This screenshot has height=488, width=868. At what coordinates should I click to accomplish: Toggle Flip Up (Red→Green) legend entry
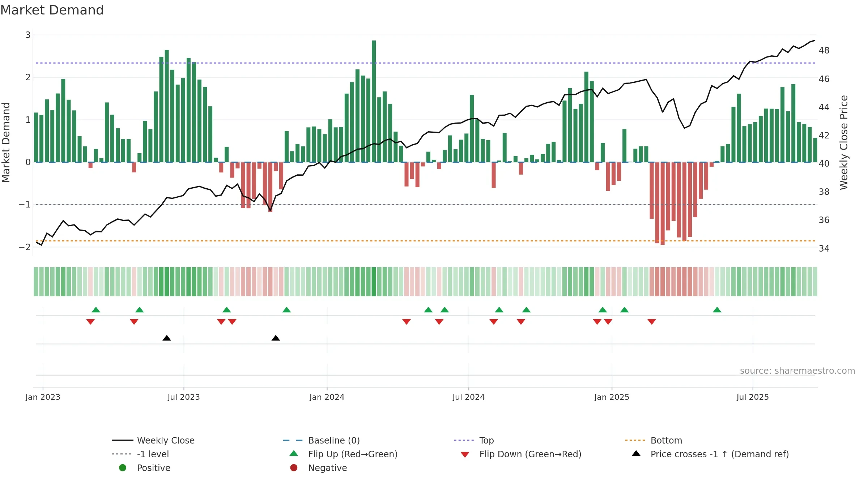[x=344, y=454]
